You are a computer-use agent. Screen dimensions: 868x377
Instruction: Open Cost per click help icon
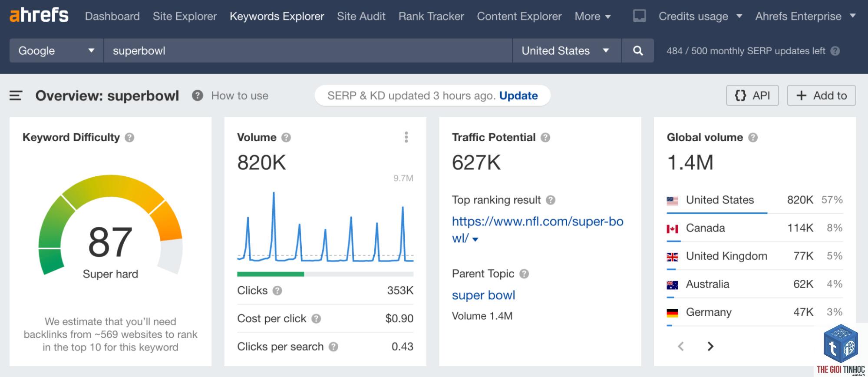click(x=316, y=319)
